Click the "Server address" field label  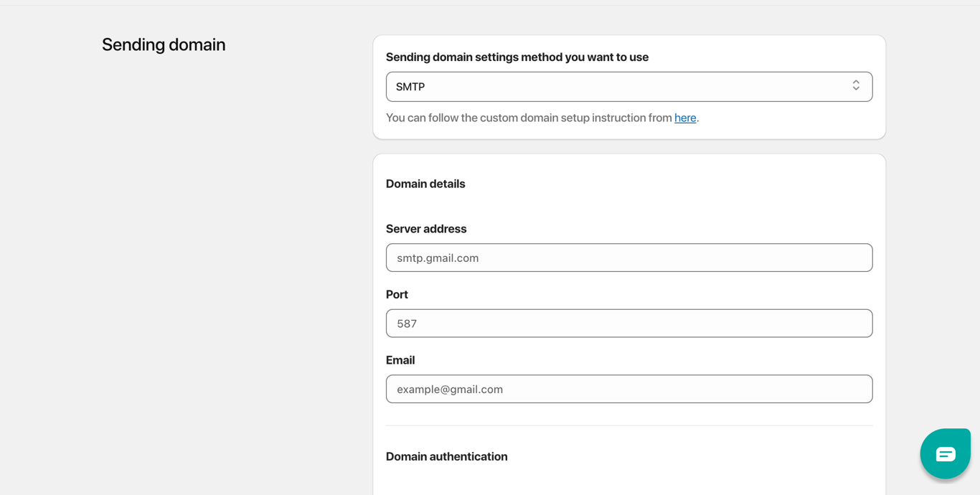pyautogui.click(x=426, y=229)
